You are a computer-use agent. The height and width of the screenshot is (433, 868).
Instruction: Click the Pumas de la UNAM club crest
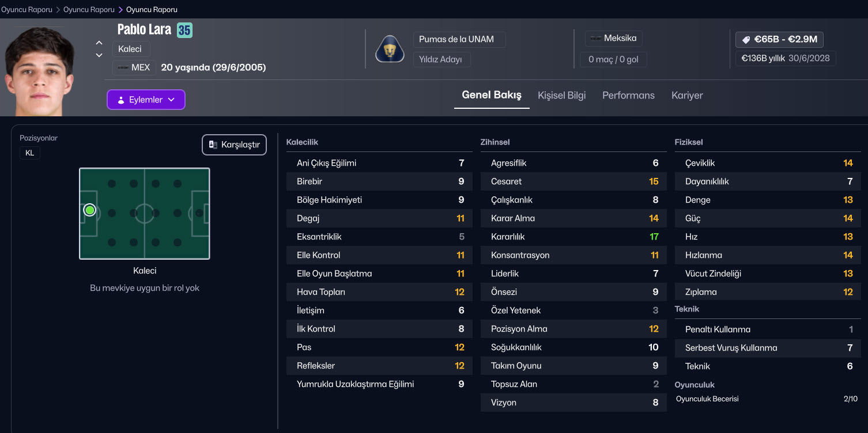coord(390,49)
